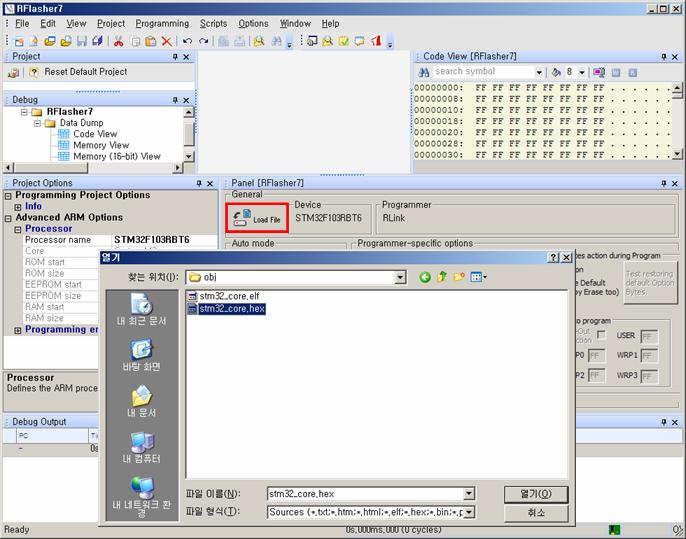Viewport: 686px width, 539px height.
Task: Expand the Info node in Project Options
Action: point(18,207)
